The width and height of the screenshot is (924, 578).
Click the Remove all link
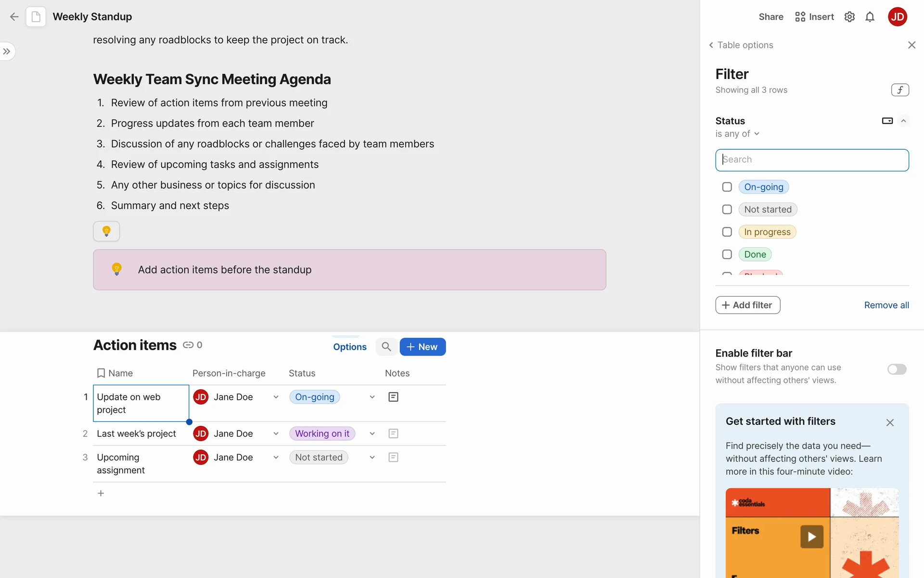[x=886, y=305]
